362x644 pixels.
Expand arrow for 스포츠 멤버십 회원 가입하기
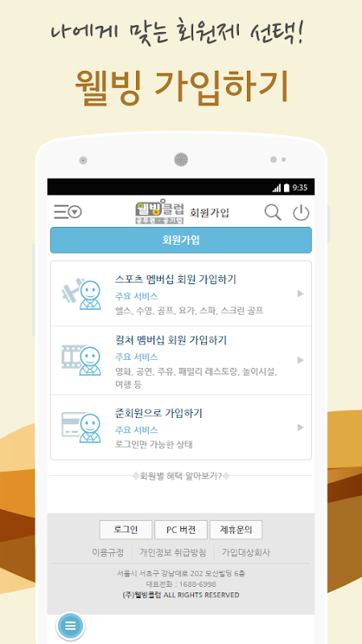click(x=300, y=294)
